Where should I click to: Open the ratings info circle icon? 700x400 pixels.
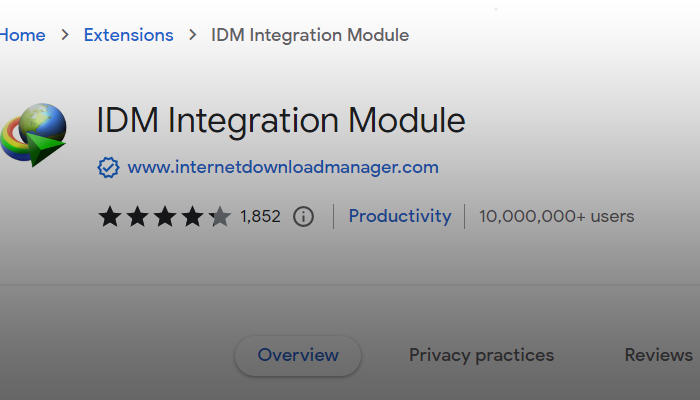pyautogui.click(x=303, y=217)
